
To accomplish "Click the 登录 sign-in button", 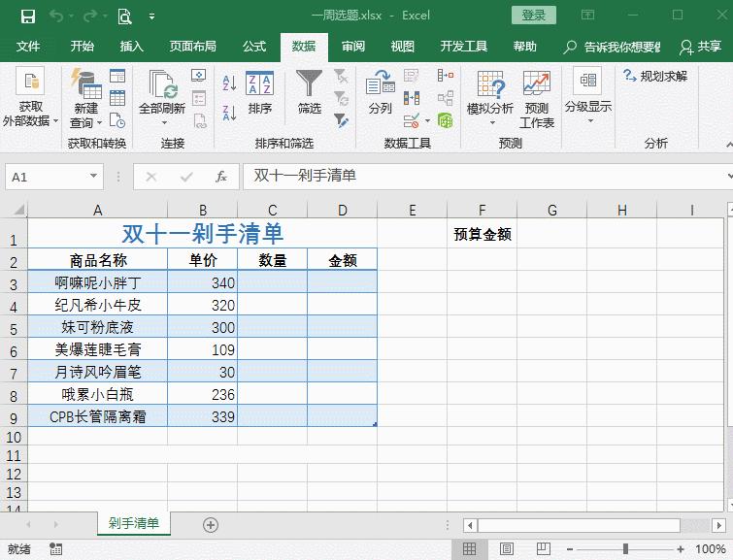I will 533,16.
